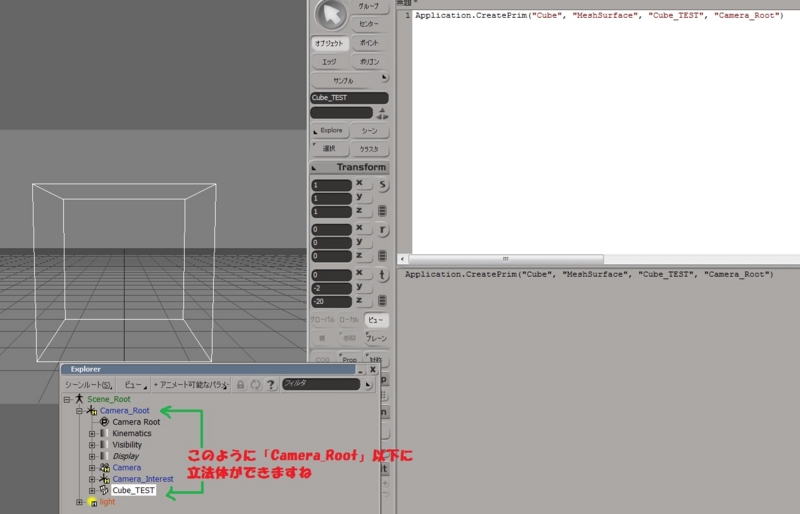The width and height of the screenshot is (800, 514).
Task: Click the Scene_Root model icon
Action: pos(79,399)
